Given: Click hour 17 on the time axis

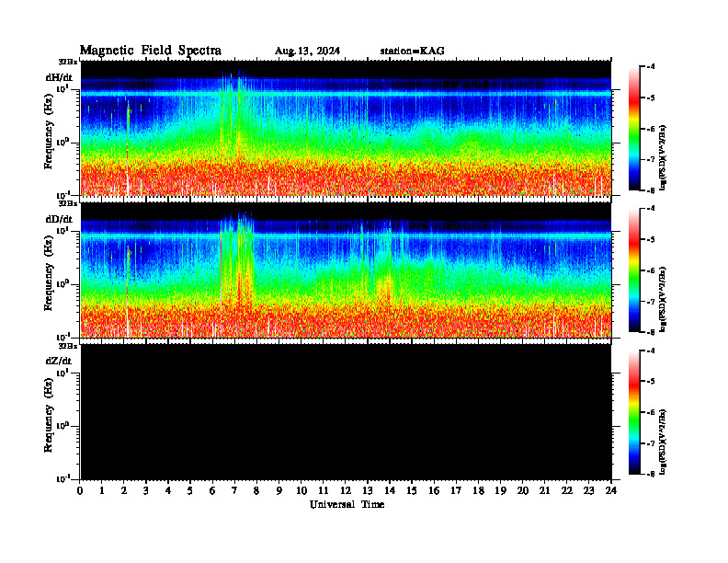Looking at the screenshot, I should coord(456,491).
